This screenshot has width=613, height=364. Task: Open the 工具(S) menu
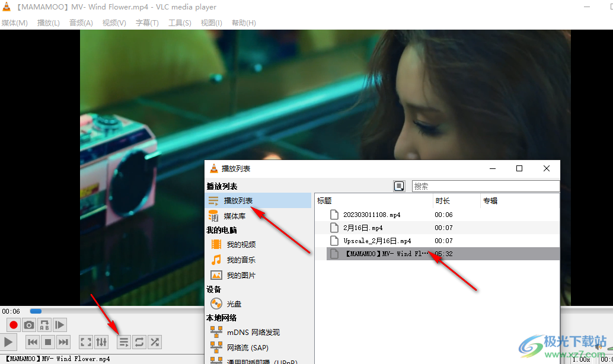click(x=180, y=23)
